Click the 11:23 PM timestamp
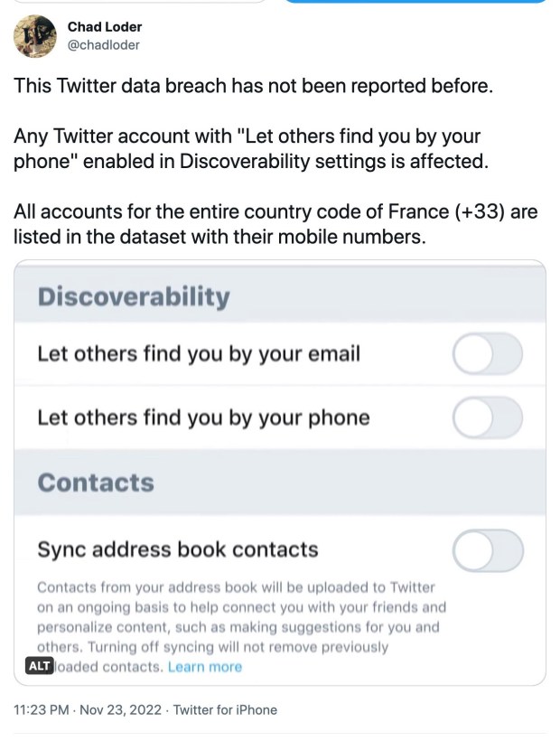Screen dimensions: 560x741 [42, 709]
